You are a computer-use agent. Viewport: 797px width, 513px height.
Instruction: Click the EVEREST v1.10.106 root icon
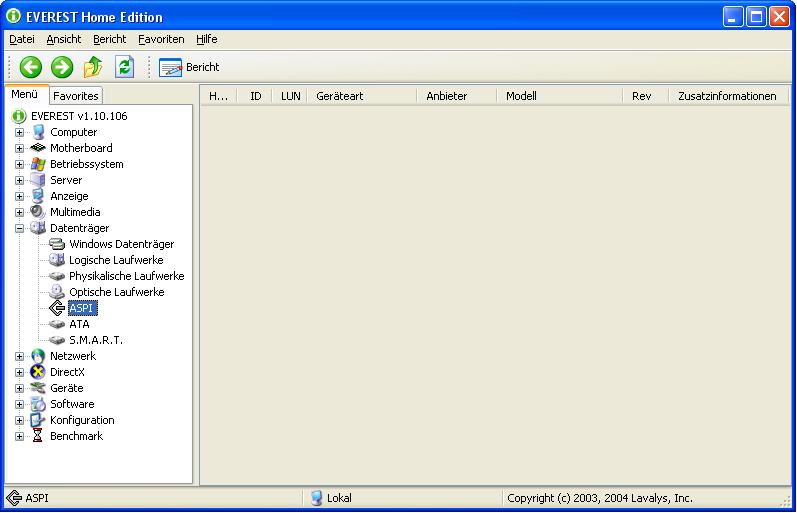(19, 116)
